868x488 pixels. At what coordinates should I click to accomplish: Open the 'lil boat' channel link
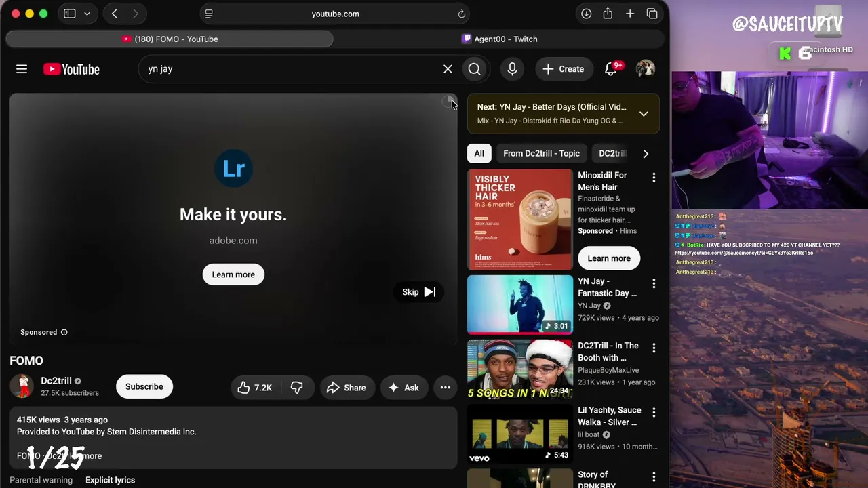pos(589,434)
